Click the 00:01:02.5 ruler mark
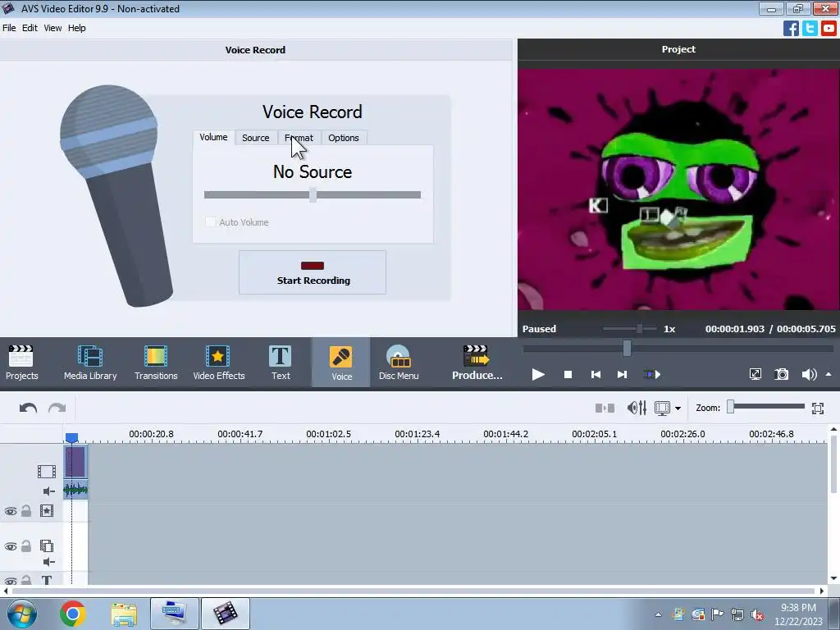 point(328,434)
